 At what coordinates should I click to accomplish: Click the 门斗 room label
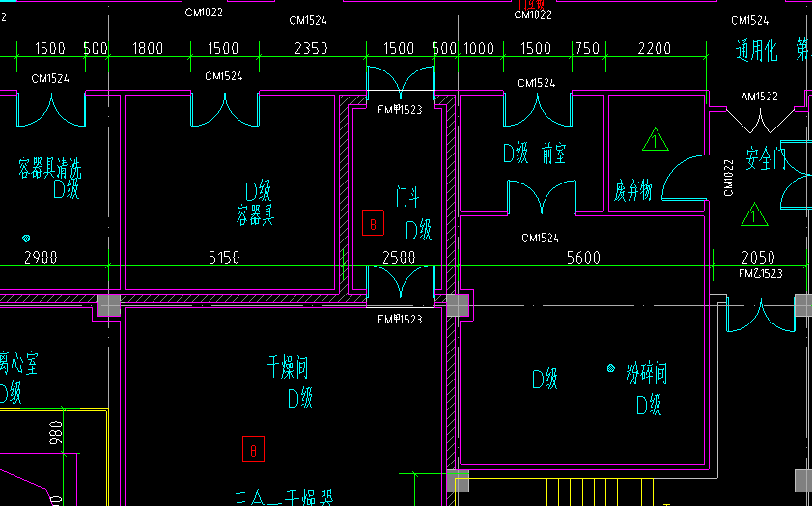coord(407,197)
